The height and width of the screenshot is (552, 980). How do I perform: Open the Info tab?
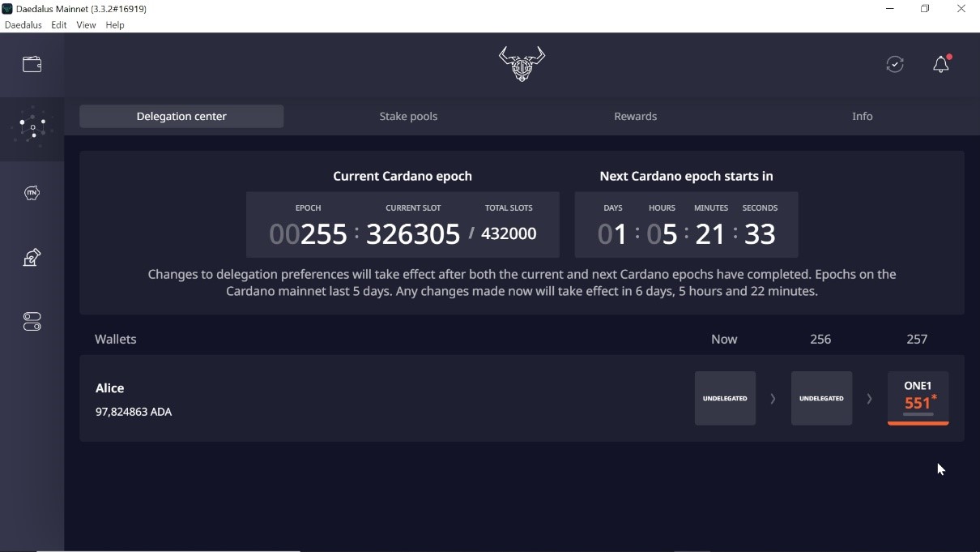click(x=863, y=116)
